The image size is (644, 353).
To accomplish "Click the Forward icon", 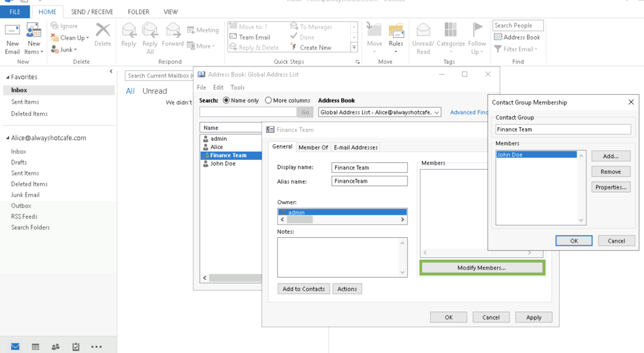I will point(172,37).
